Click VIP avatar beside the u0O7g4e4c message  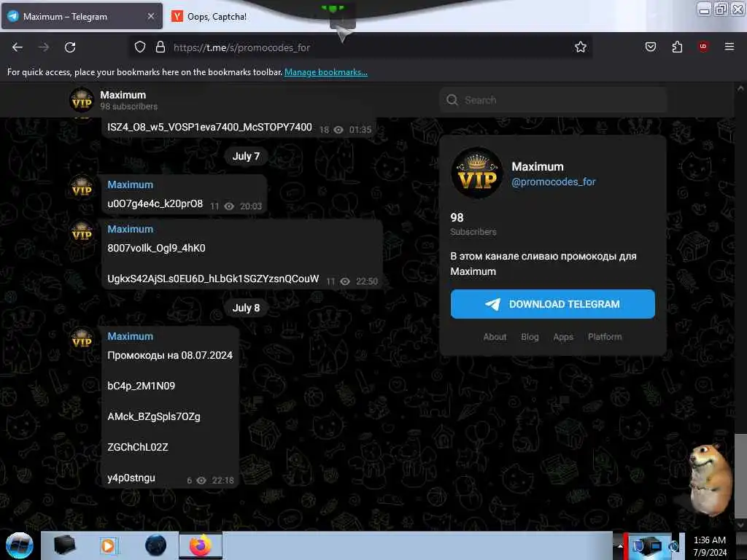tap(82, 187)
